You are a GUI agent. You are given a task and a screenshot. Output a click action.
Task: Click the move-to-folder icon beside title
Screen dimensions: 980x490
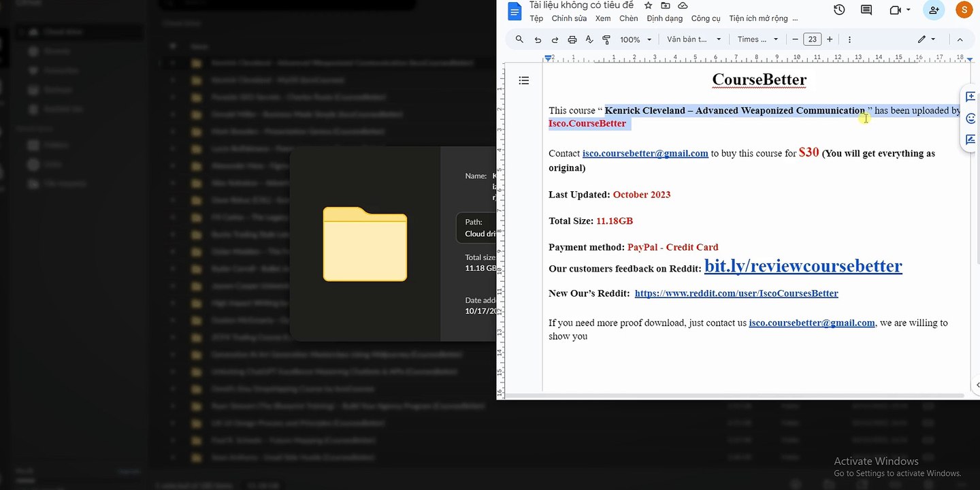[x=666, y=5]
